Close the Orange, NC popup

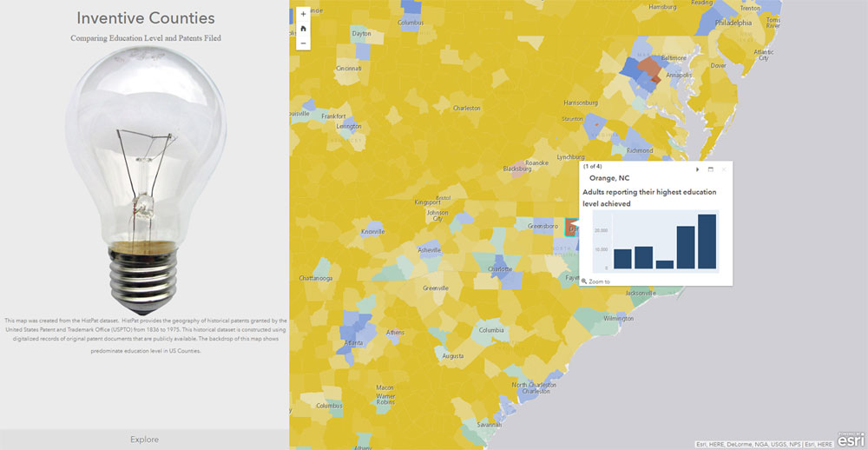724,169
